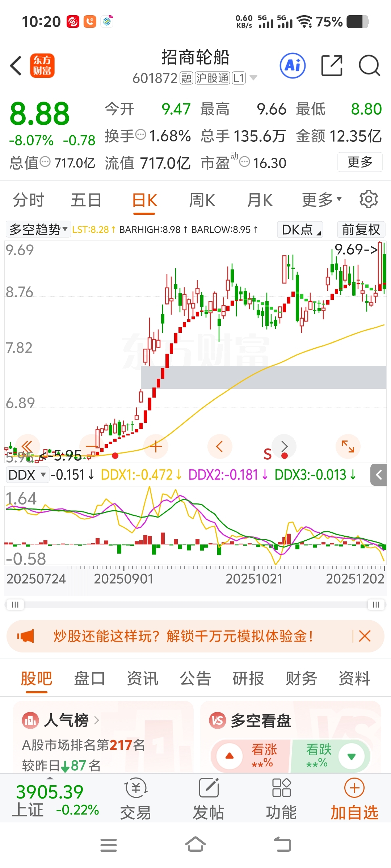Image resolution: width=391 pixels, height=868 pixels.
Task: Toggle the DK点 indicator
Action: (x=300, y=229)
